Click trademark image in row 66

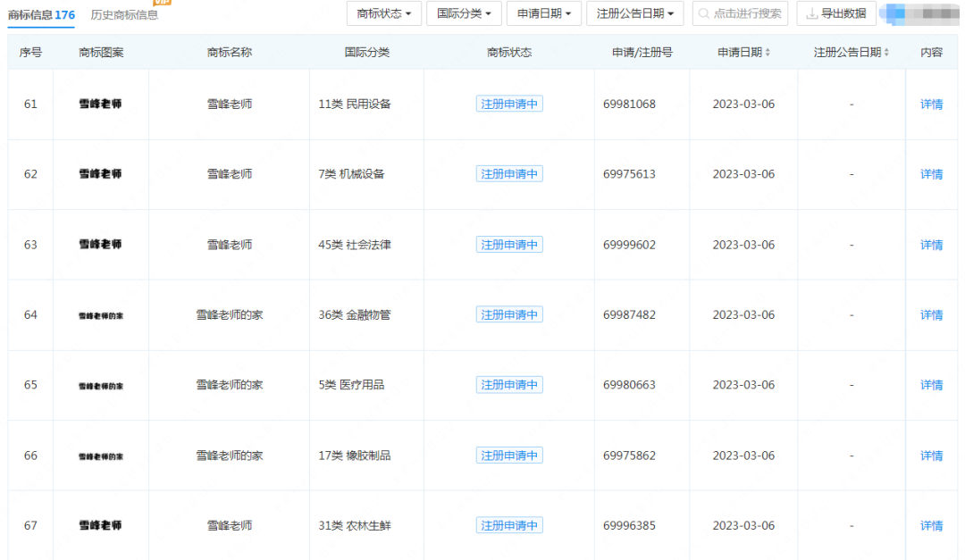[101, 456]
